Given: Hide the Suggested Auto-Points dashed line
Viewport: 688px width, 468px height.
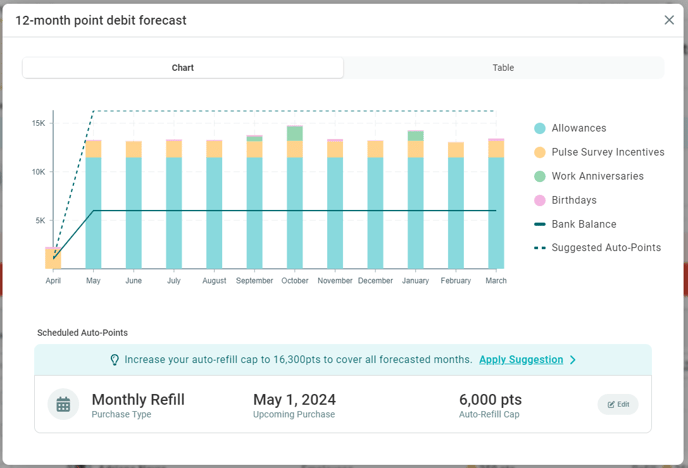Looking at the screenshot, I should (x=605, y=248).
